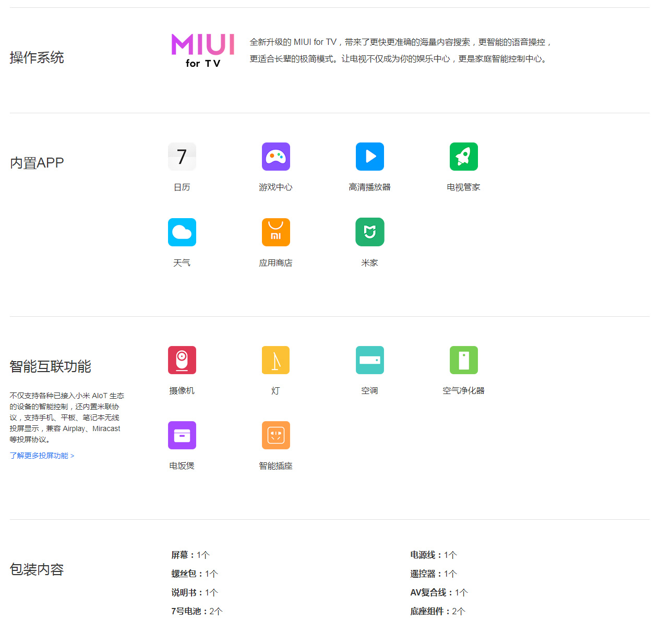This screenshot has height=644, width=659.
Task: Follow the 了解更多投屏功能 link
Action: coord(42,456)
